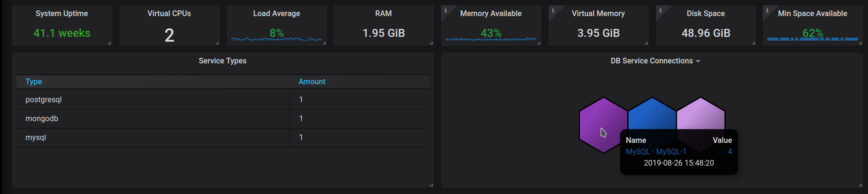Viewport: 868px width, 194px height.
Task: Click the resize handle of System Uptime panel
Action: click(110, 43)
